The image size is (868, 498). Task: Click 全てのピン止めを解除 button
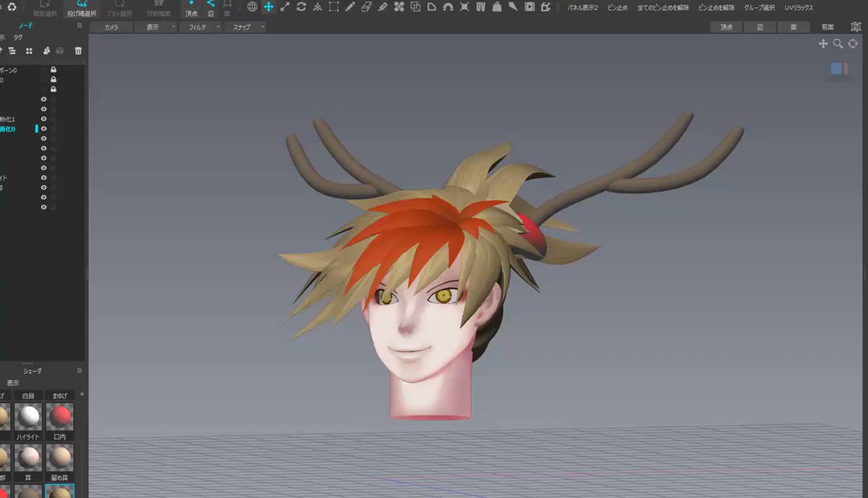click(663, 7)
